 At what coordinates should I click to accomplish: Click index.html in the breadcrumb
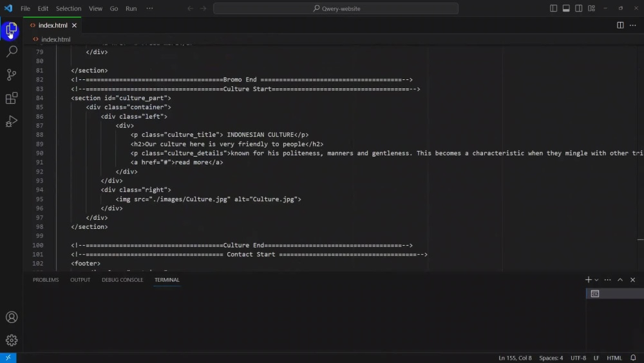click(x=55, y=39)
